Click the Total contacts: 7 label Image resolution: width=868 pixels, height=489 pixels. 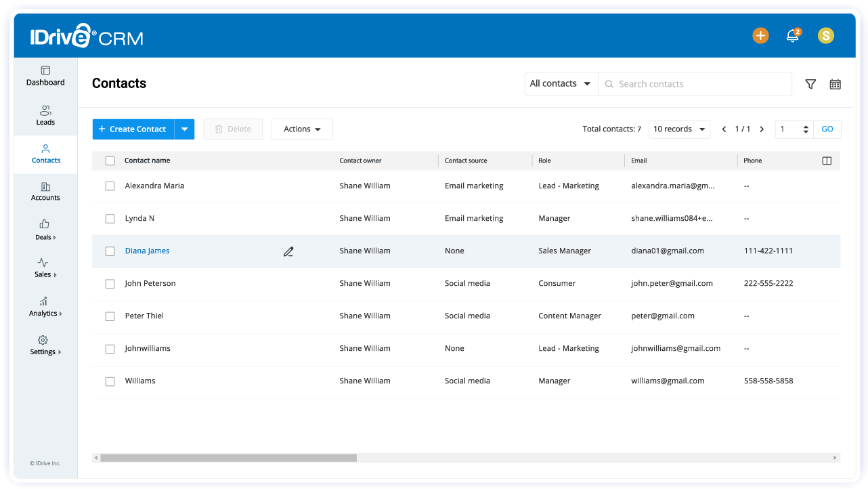point(612,129)
